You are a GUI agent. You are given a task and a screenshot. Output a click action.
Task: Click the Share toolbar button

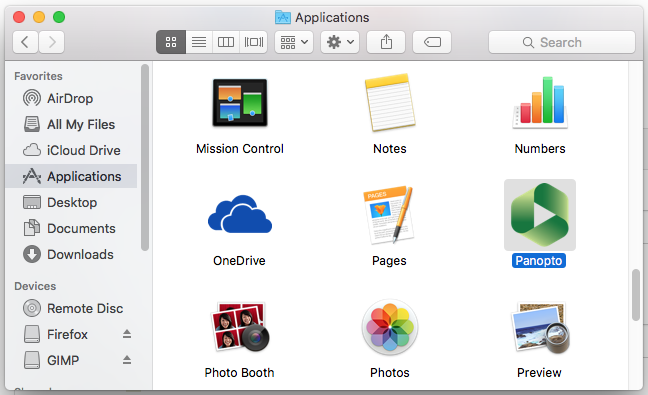point(386,42)
